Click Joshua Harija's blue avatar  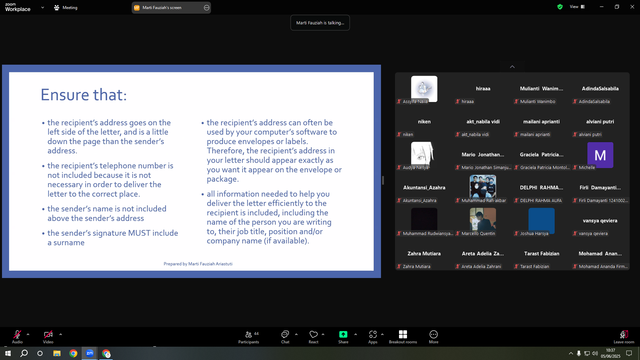point(541,220)
